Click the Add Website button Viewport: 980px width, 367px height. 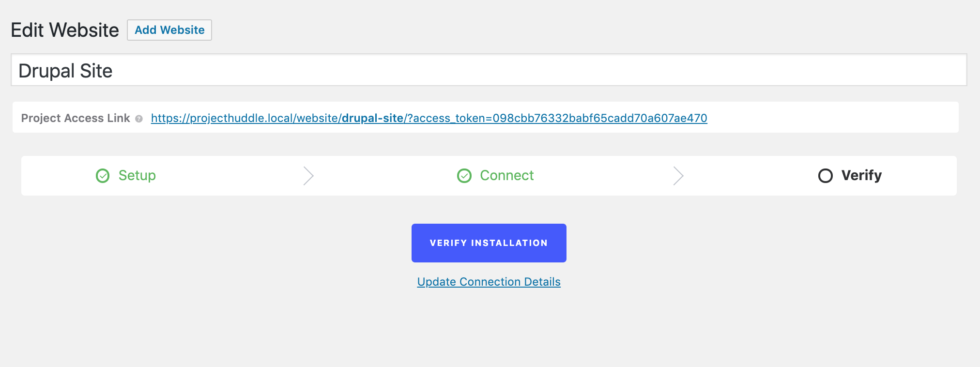click(x=169, y=30)
